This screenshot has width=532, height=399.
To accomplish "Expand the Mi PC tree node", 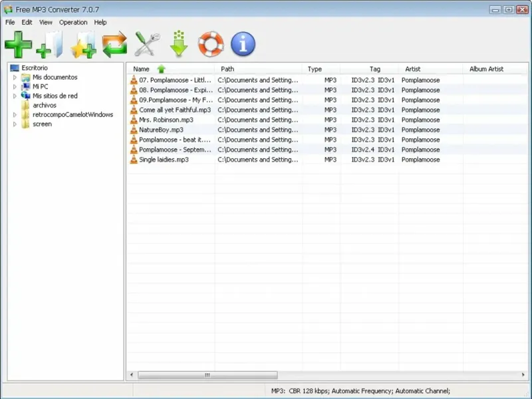I will [x=15, y=86].
